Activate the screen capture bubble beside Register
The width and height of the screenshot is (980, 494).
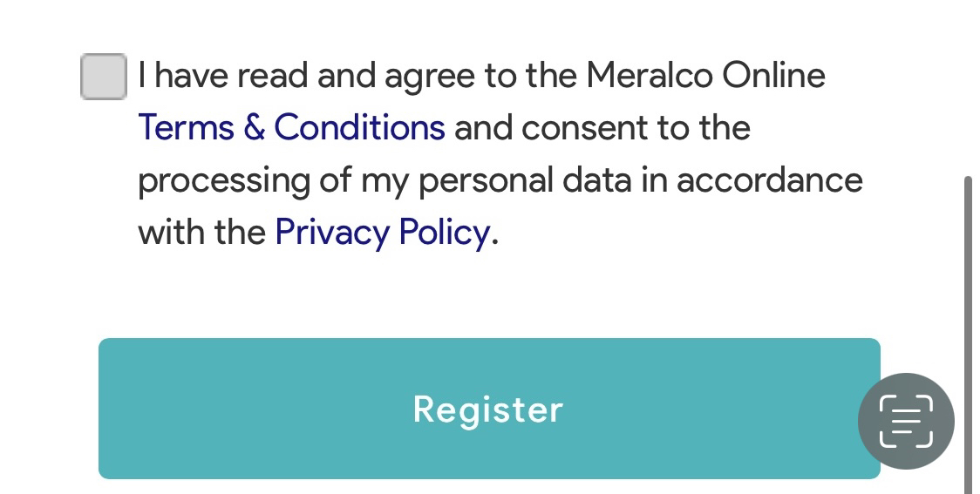point(906,421)
